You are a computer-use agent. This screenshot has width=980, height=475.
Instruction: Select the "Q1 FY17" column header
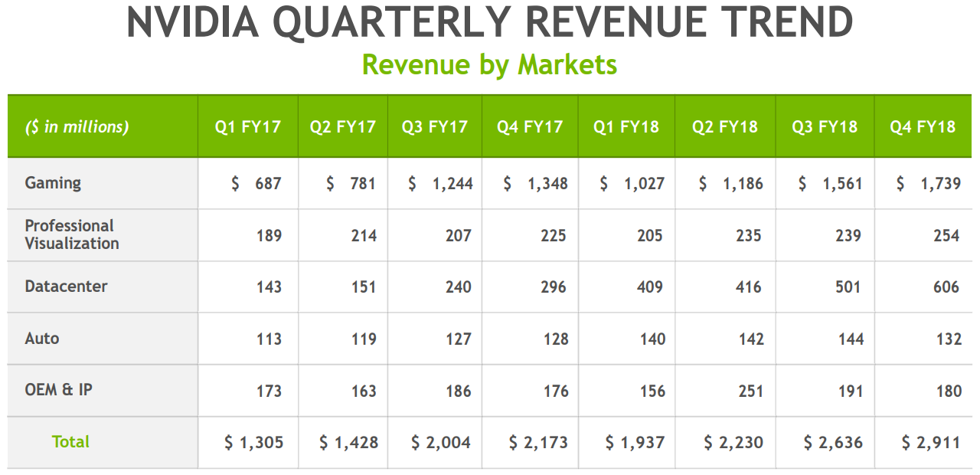[248, 127]
